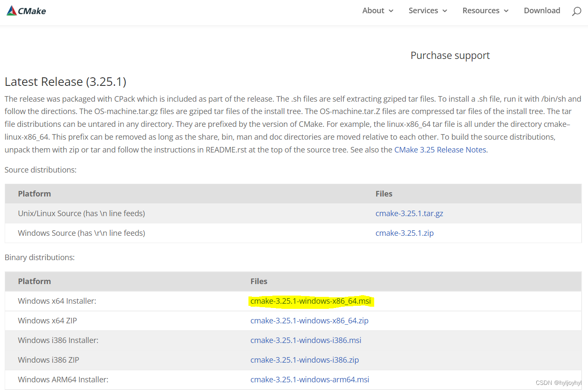Open the search magnifier icon
The width and height of the screenshot is (588, 390).
coord(576,11)
